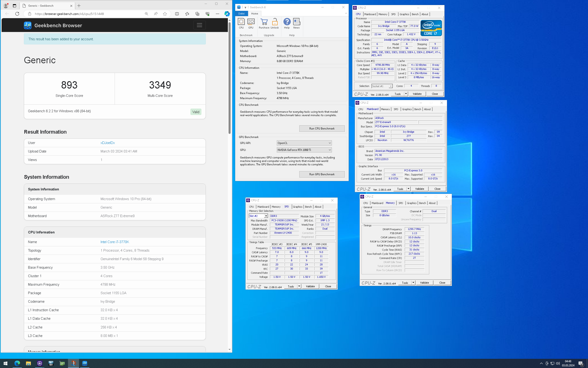
Task: Open the Collections icon in Edge
Action: (x=197, y=14)
